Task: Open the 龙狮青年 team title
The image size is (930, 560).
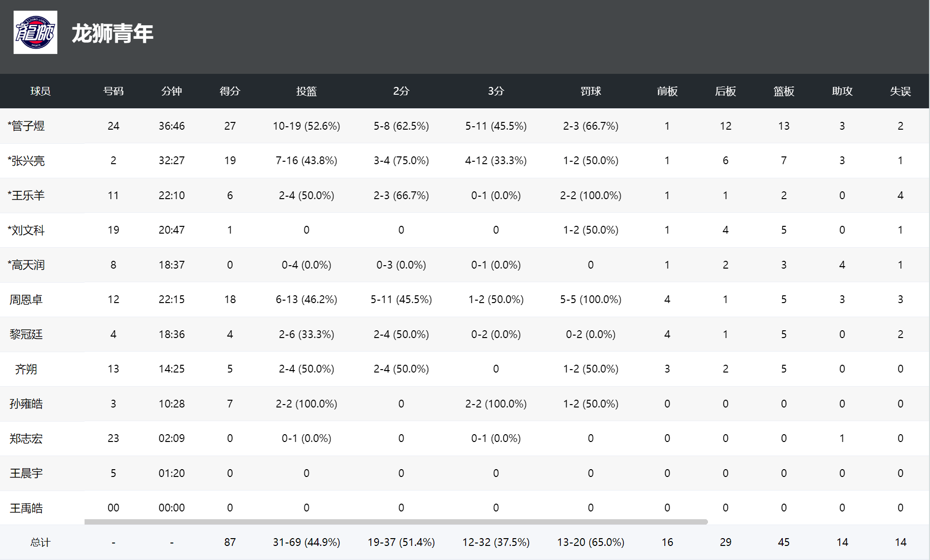Action: [x=113, y=34]
